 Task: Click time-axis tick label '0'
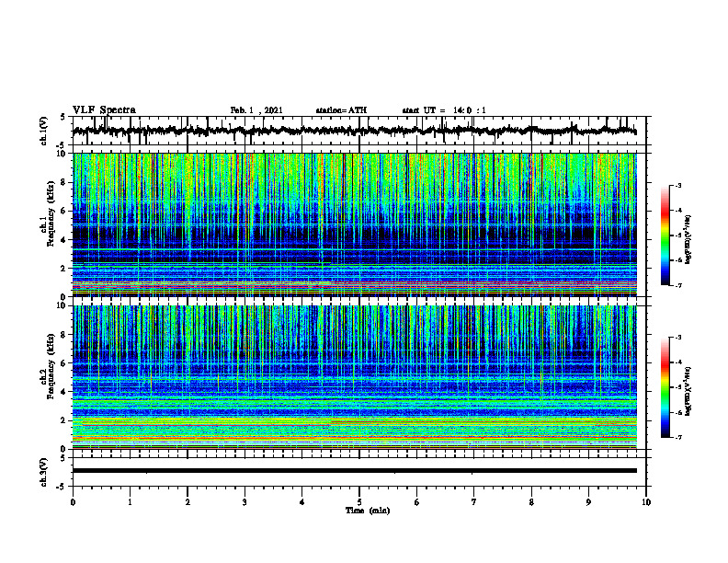pyautogui.click(x=73, y=502)
